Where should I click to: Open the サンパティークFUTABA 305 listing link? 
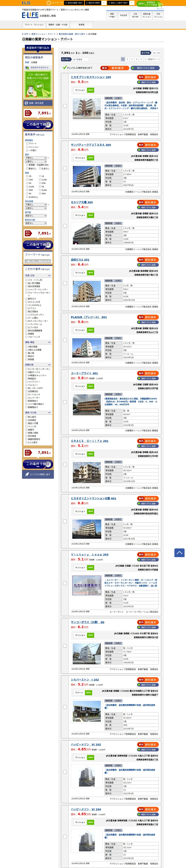91,145
